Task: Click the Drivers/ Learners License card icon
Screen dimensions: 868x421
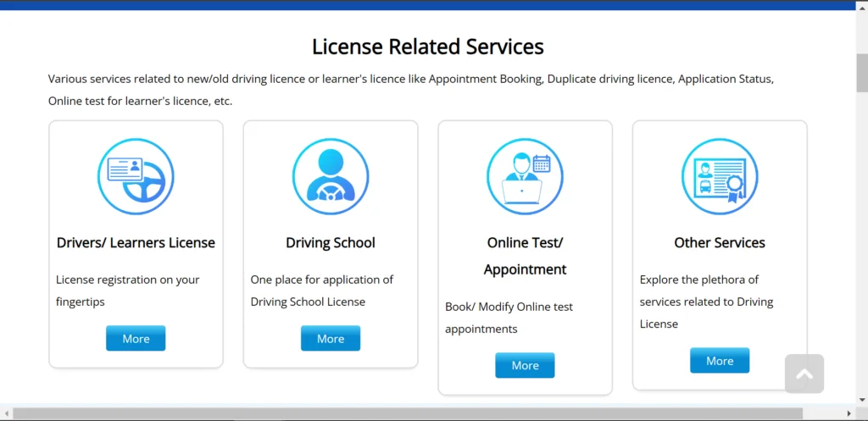Action: coord(136,176)
